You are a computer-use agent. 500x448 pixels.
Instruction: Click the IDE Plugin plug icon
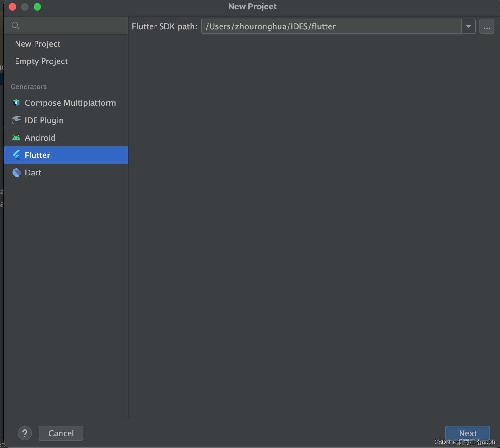(16, 120)
